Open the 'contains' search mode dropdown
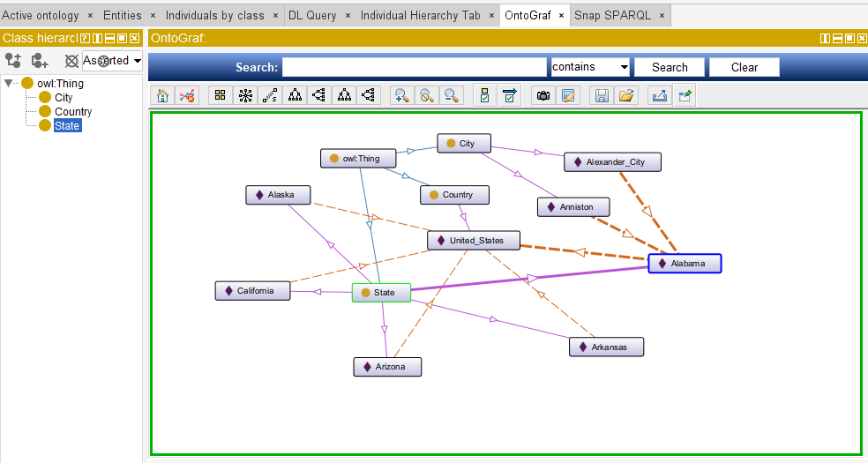868x463 pixels. coord(591,67)
